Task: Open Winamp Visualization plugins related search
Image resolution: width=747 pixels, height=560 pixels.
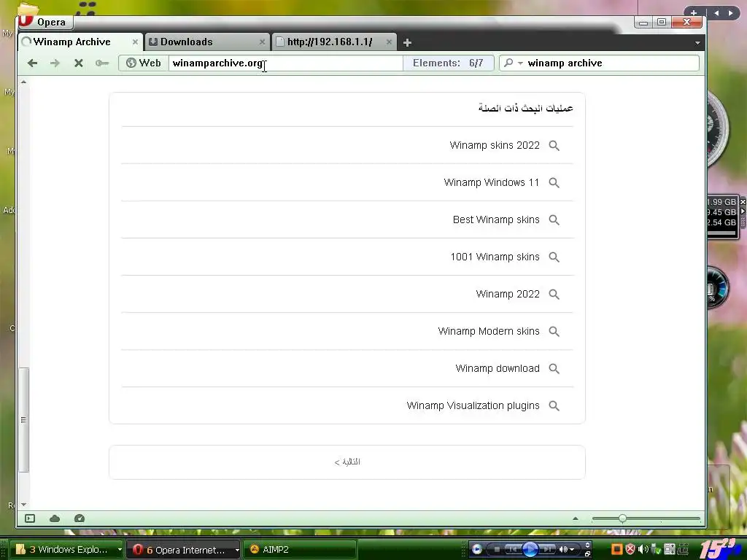Action: 473,405
